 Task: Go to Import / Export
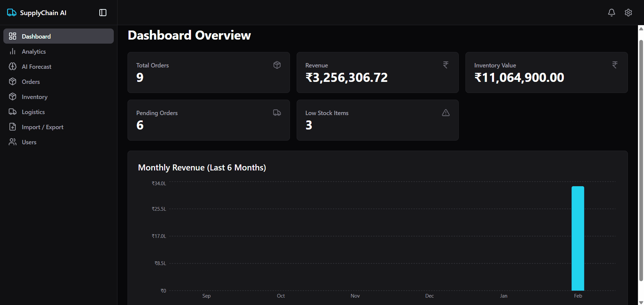[x=43, y=127]
